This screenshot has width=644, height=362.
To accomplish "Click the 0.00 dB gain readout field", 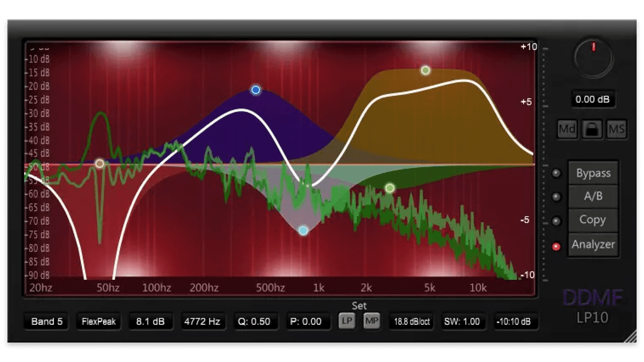I will pyautogui.click(x=593, y=99).
